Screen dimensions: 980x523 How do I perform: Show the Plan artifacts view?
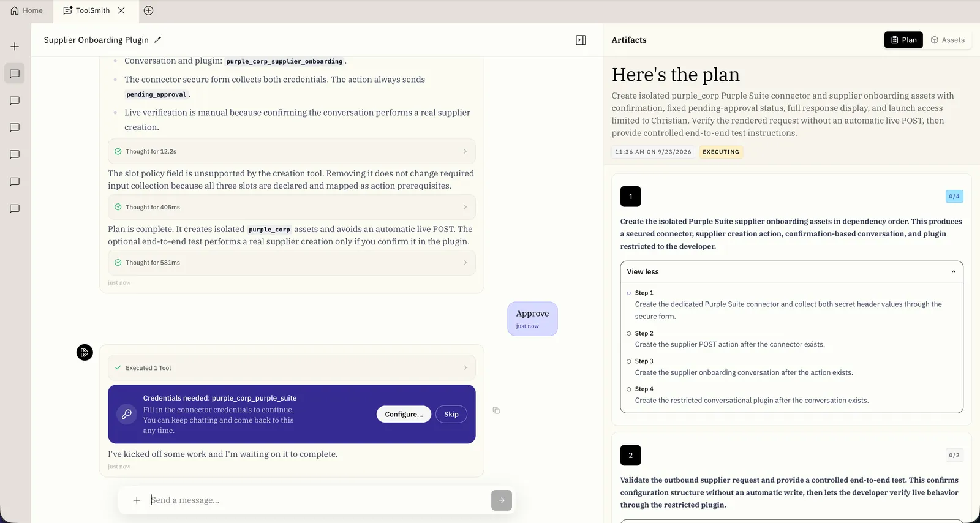(x=903, y=40)
